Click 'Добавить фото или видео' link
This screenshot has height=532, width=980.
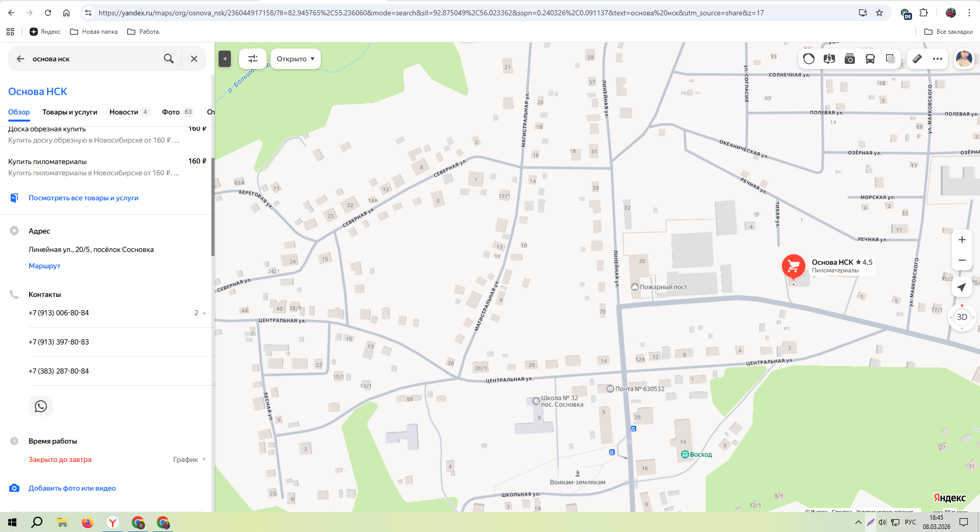[x=72, y=488]
